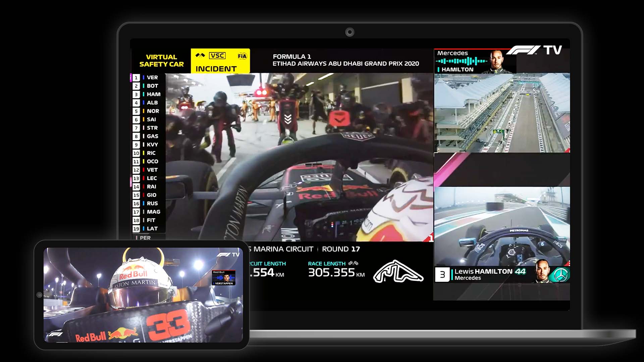The image size is (644, 362).
Task: Click FIT in the timing tower
Action: coord(151,220)
